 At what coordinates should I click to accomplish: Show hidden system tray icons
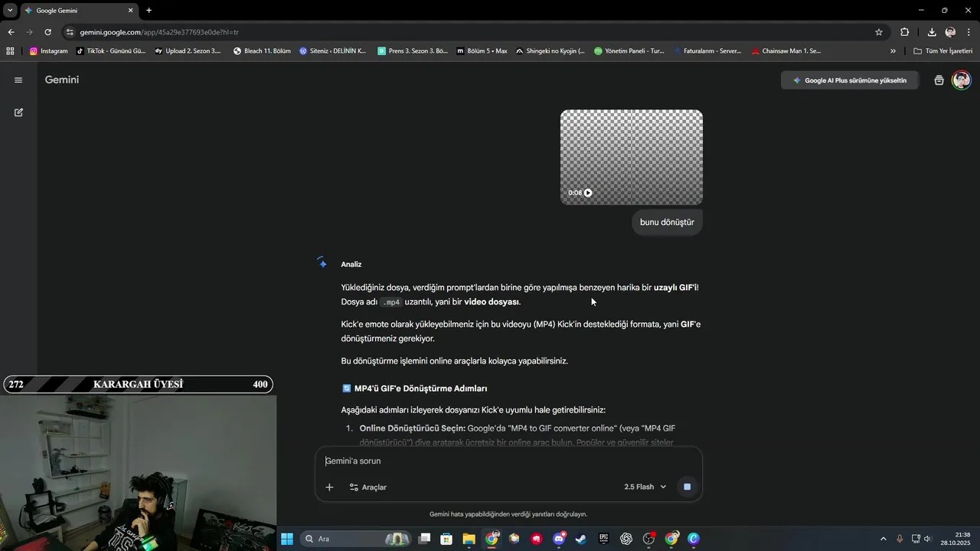(883, 539)
